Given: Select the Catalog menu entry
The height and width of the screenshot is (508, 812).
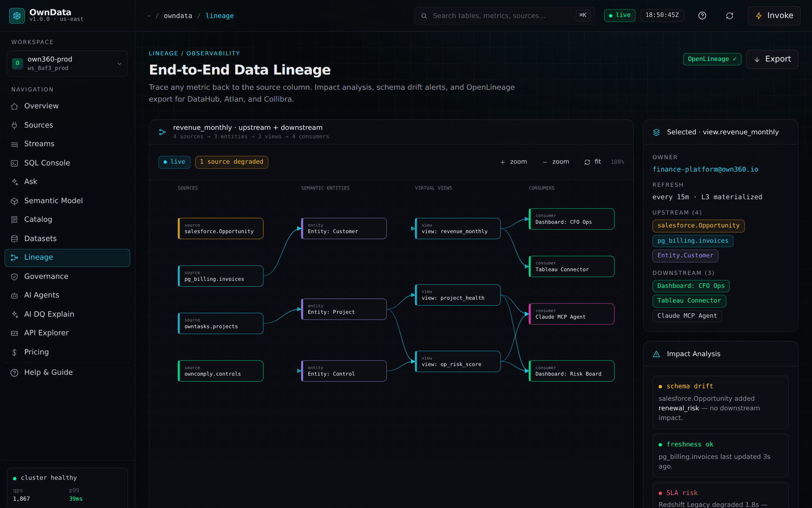Looking at the screenshot, I should 67,219.
